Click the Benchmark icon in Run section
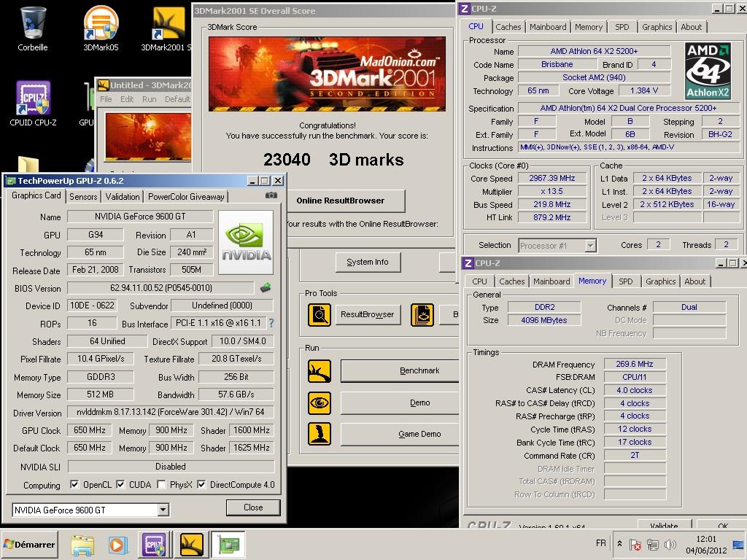This screenshot has height=560, width=747. (320, 371)
